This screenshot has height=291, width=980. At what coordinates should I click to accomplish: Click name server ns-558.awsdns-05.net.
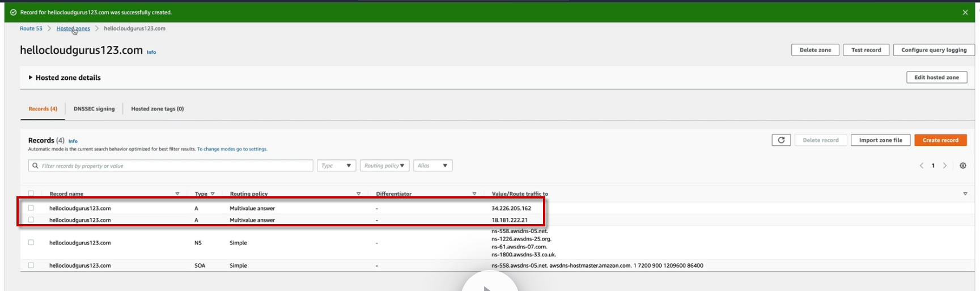pyautogui.click(x=520, y=231)
